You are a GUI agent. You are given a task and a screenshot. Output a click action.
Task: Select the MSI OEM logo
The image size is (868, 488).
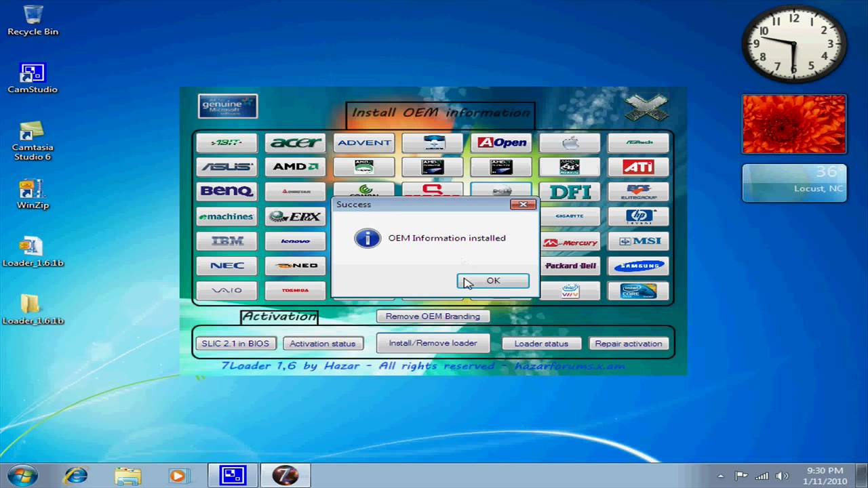(x=639, y=241)
